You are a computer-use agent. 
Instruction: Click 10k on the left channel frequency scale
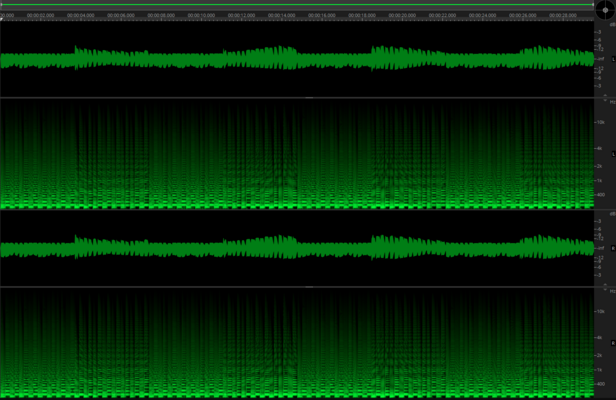601,123
